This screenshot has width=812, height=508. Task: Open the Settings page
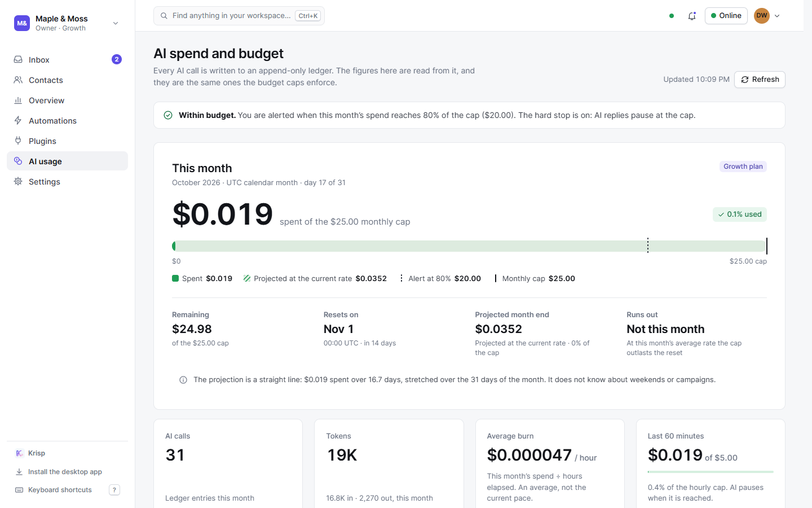67,181
